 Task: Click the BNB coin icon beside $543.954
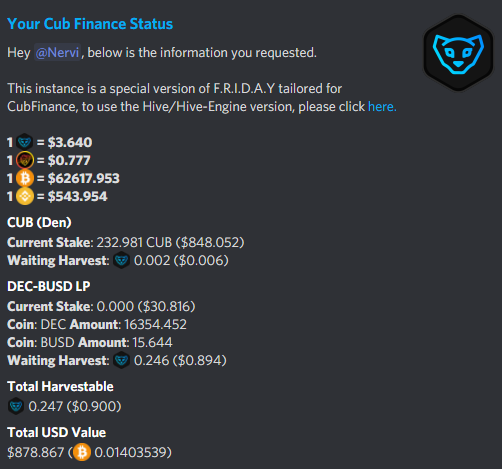25,196
